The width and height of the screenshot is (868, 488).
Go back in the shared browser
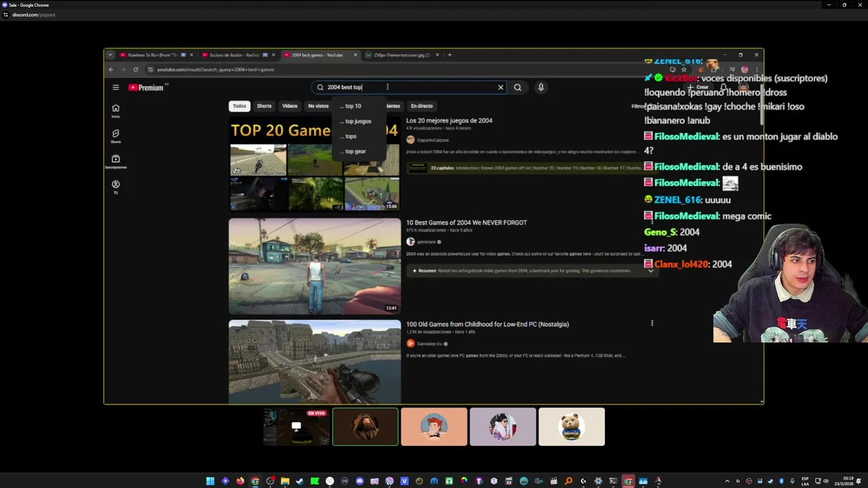click(x=111, y=69)
